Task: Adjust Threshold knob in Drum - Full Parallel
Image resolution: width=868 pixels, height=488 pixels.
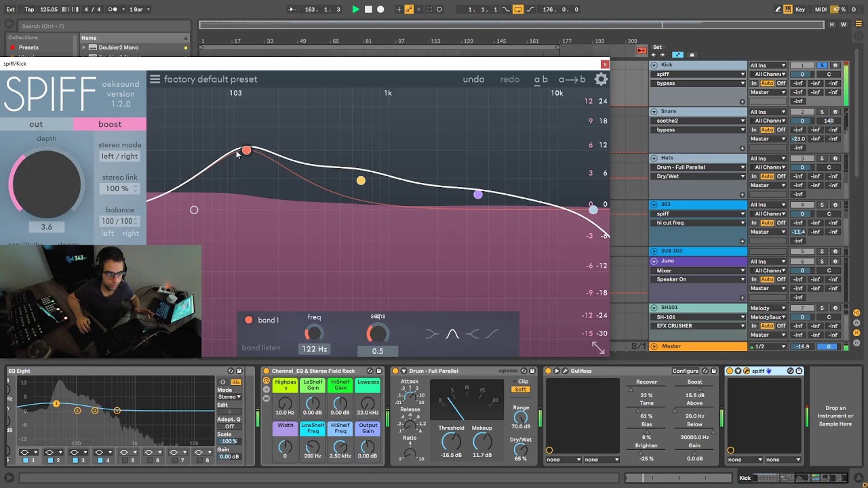Action: click(451, 442)
